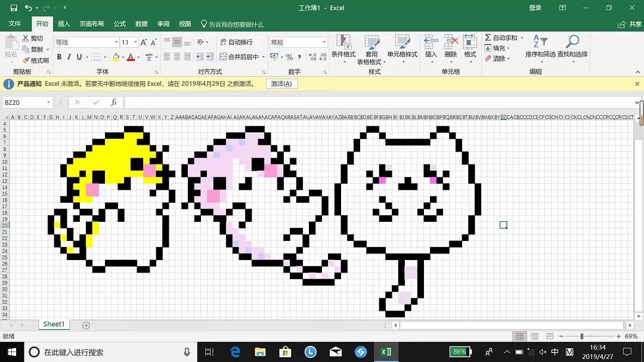The width and height of the screenshot is (644, 362).
Task: Click the comma style icon
Action: point(299,57)
